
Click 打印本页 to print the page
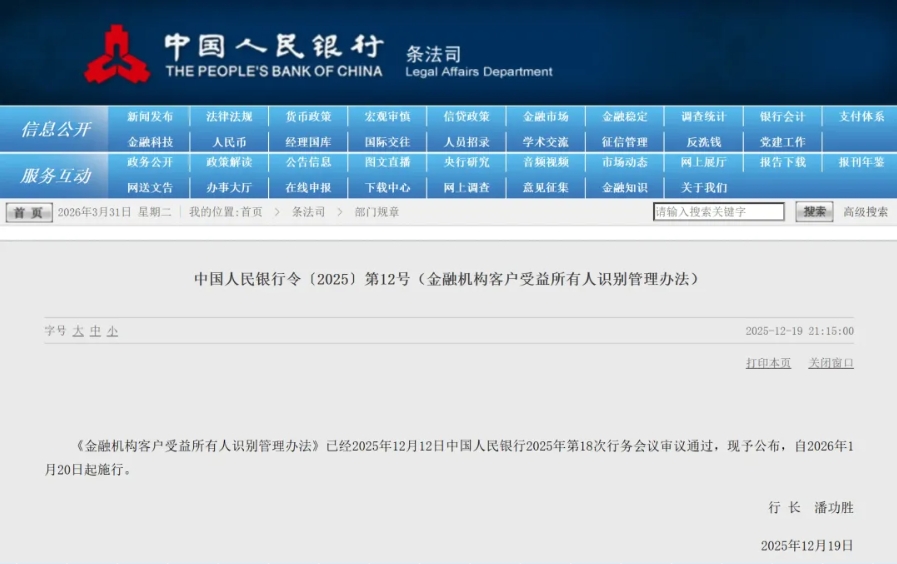tap(768, 363)
